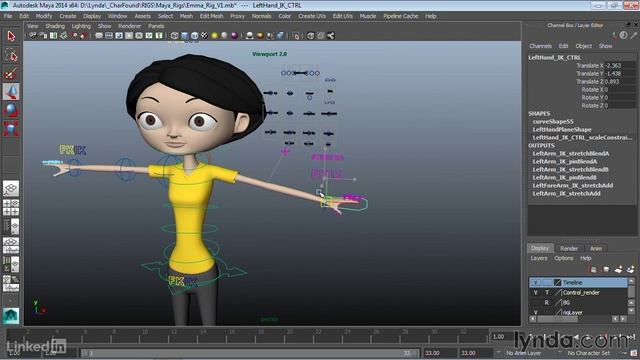Open the Pipeline Cache menu
Viewport: 640px width, 360px height.
click(400, 16)
